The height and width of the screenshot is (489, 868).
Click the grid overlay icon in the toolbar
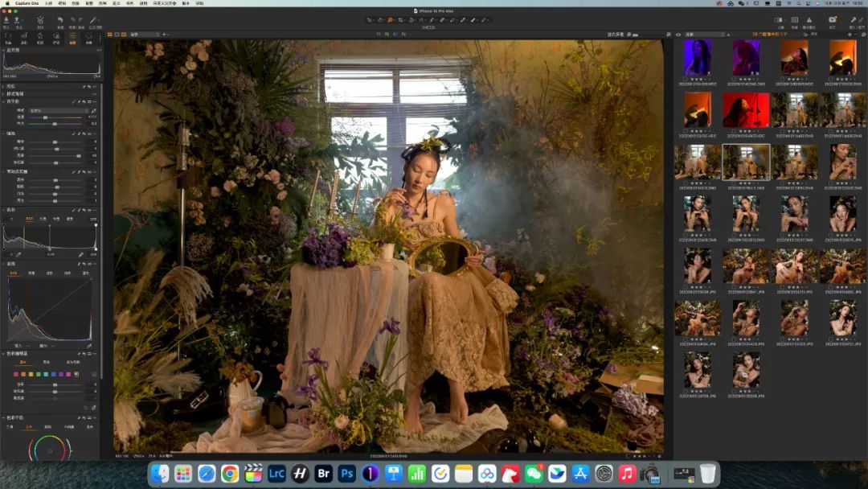pos(795,19)
